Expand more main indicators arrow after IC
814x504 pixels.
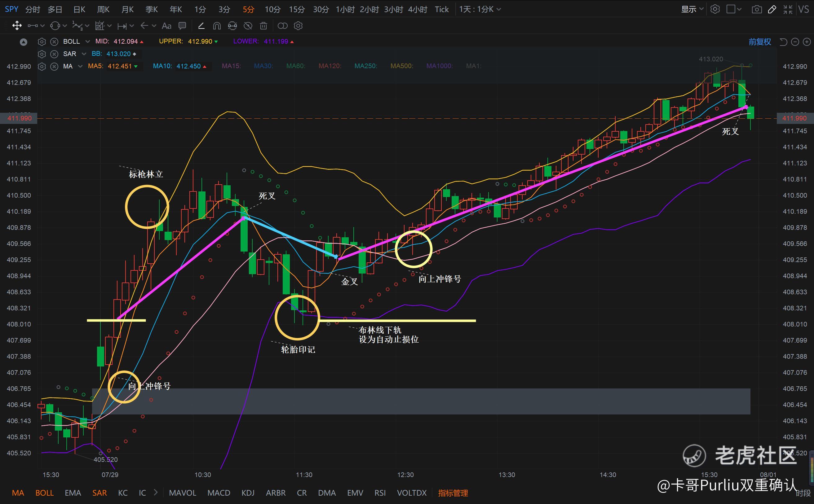click(156, 492)
